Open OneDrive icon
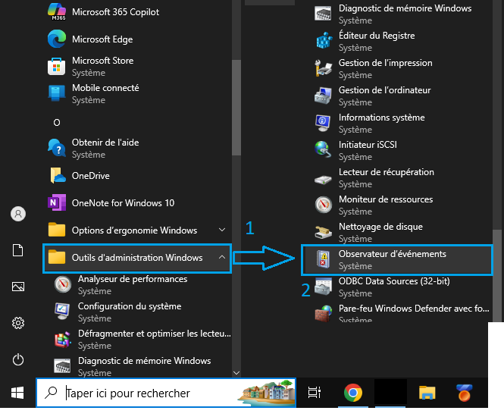504x420 pixels. [x=57, y=176]
